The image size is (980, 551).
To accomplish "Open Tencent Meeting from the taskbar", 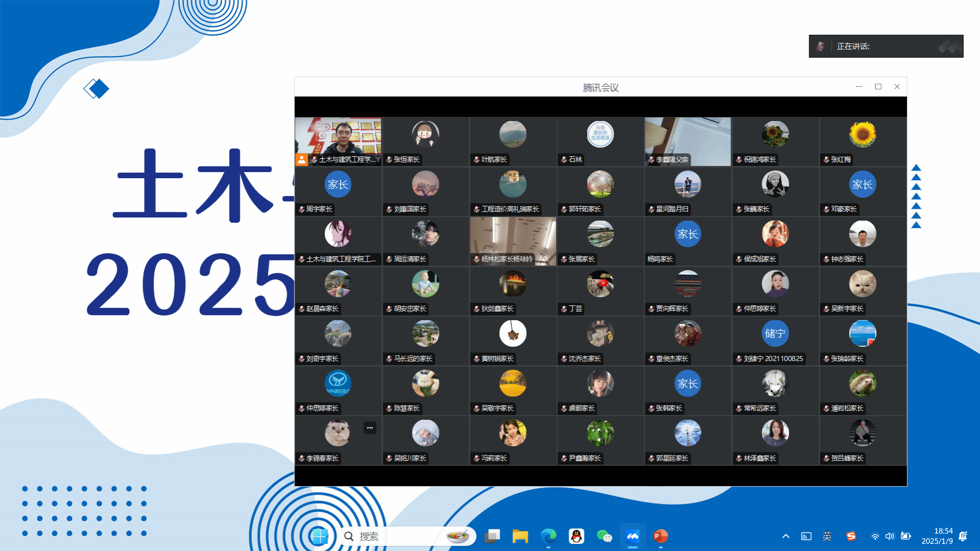I will click(632, 536).
